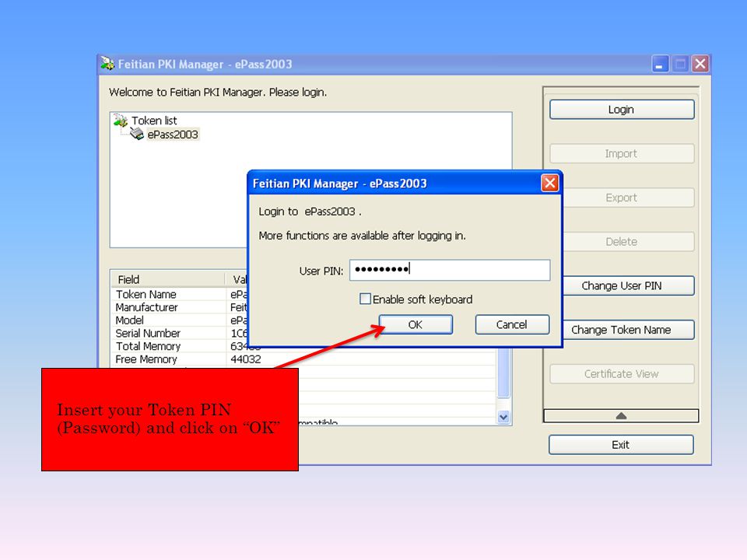Viewport: 747px width, 560px height.
Task: Click the Login button in main window
Action: point(622,110)
